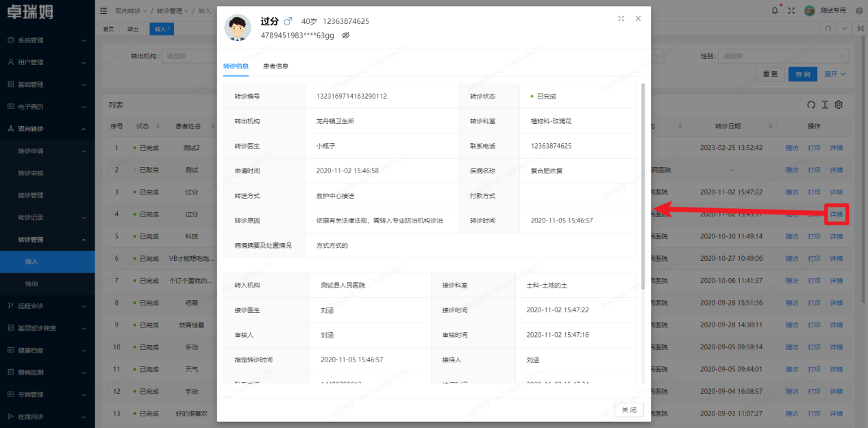Toggle sorting on the 转诊日期 column

pos(772,125)
